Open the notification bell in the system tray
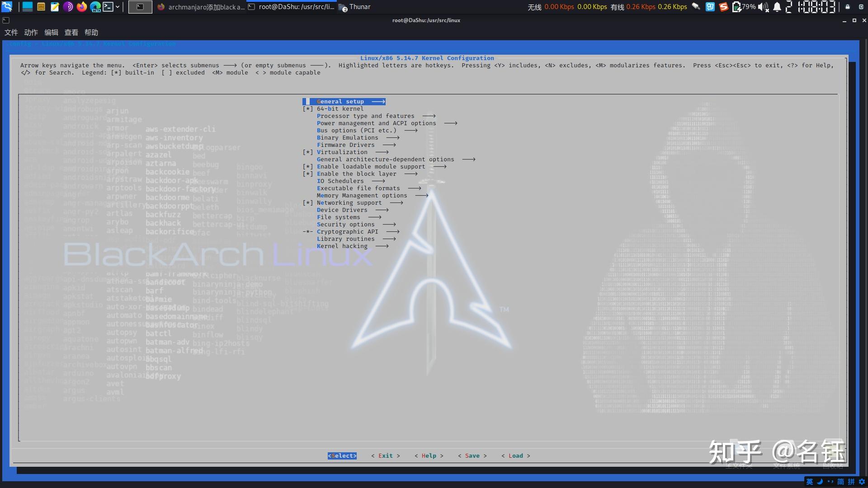The image size is (868, 488). 778,7
